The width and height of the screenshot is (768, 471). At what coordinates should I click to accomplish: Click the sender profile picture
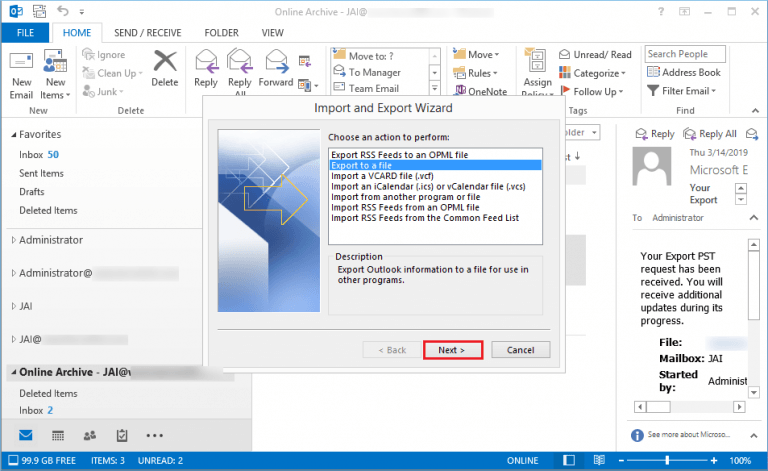pyautogui.click(x=651, y=166)
